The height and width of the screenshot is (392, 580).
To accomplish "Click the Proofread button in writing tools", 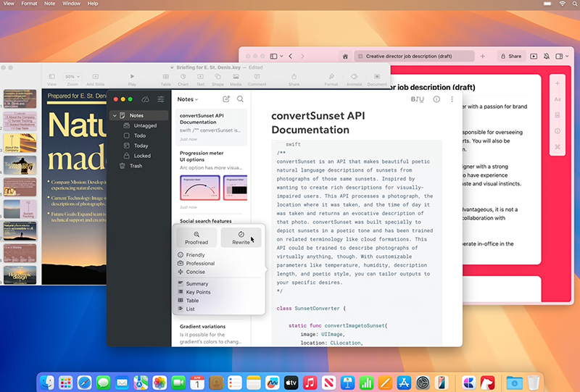I will click(196, 238).
